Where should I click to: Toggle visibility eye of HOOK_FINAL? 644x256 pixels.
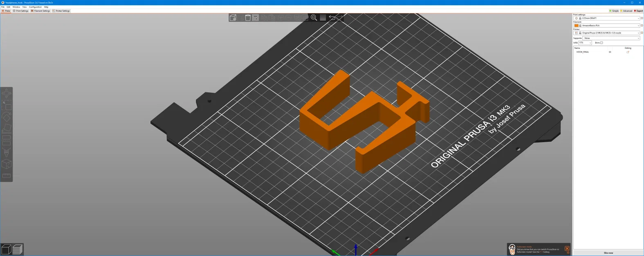click(x=610, y=52)
